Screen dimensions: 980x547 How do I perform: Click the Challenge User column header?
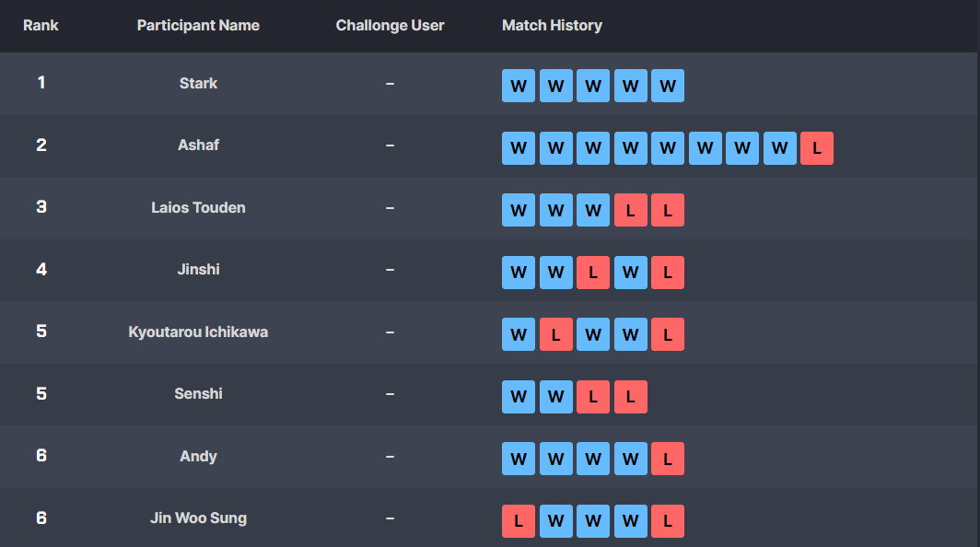pos(390,25)
